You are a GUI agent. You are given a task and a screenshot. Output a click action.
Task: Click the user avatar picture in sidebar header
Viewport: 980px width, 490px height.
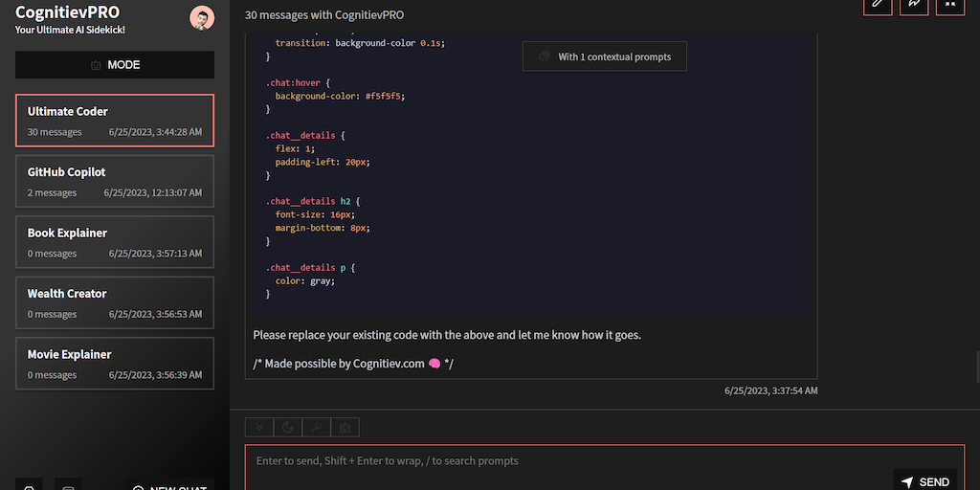click(x=202, y=18)
